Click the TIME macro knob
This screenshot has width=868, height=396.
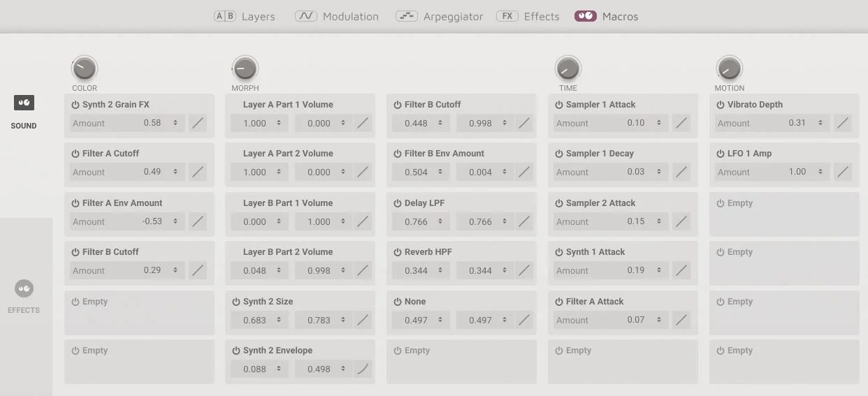(567, 68)
